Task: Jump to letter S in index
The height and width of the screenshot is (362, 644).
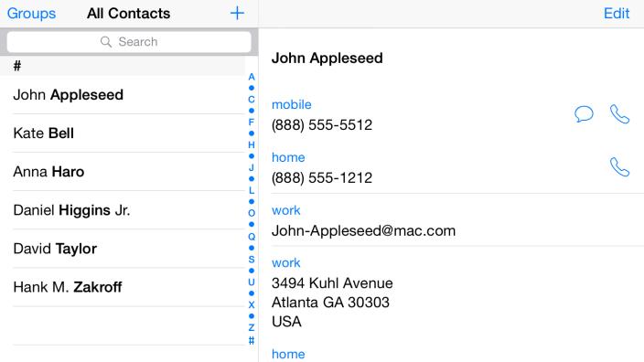Action: 252,260
